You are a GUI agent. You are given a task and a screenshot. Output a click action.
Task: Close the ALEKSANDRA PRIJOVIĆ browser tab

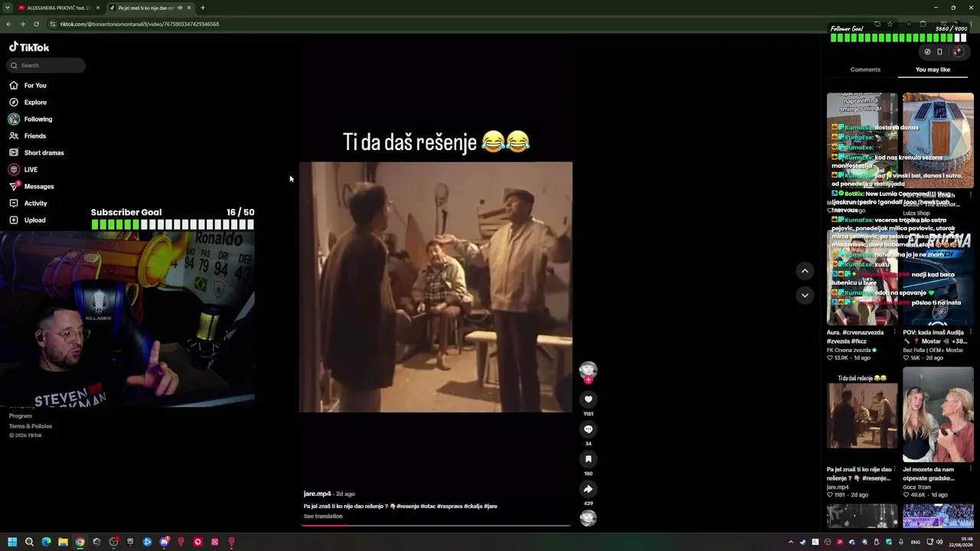[x=97, y=8]
